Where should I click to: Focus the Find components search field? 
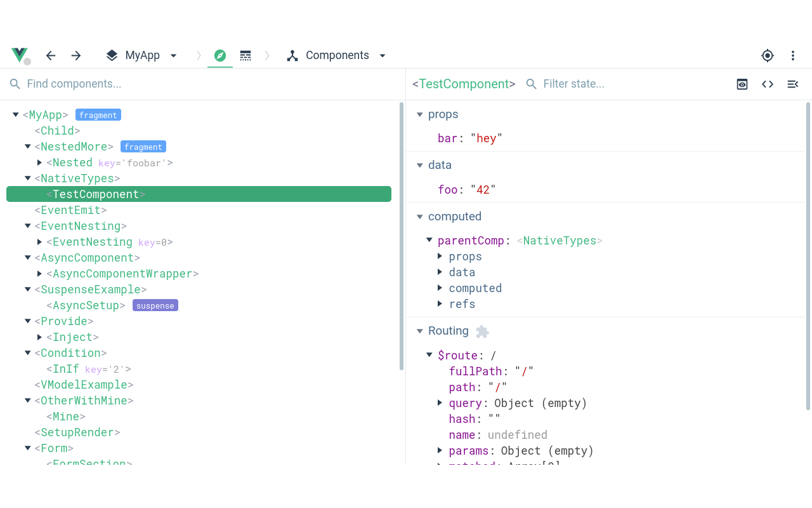point(203,84)
